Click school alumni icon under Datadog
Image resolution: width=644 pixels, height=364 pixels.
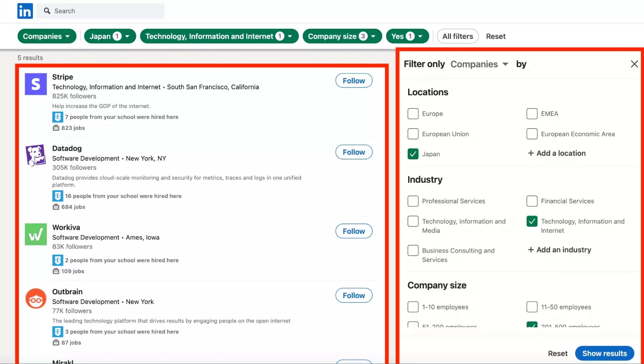[x=58, y=196]
